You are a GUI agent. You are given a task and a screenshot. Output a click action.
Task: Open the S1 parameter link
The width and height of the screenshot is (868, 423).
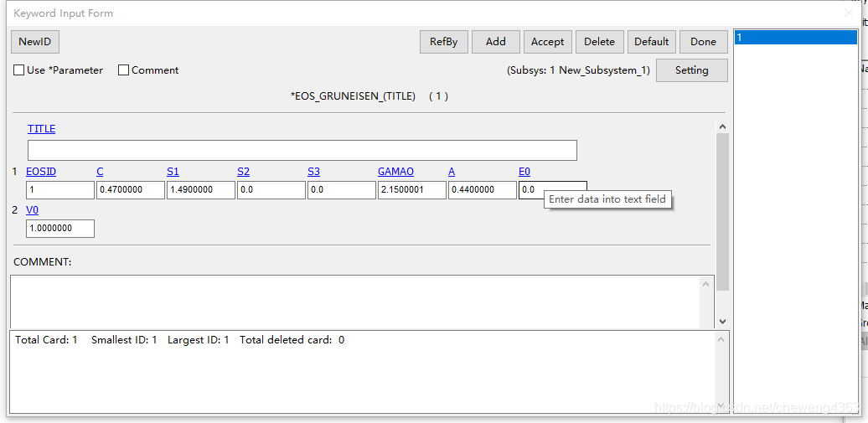tap(173, 173)
